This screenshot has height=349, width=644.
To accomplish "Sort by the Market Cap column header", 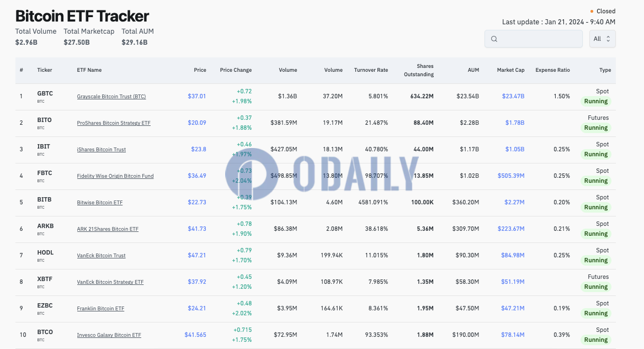I will 510,70.
